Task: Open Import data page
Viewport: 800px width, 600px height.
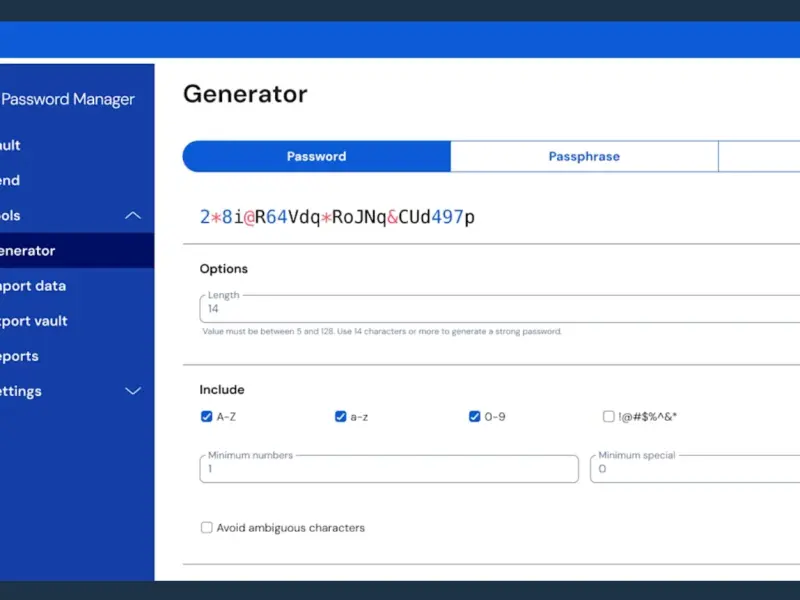Action: (x=34, y=286)
